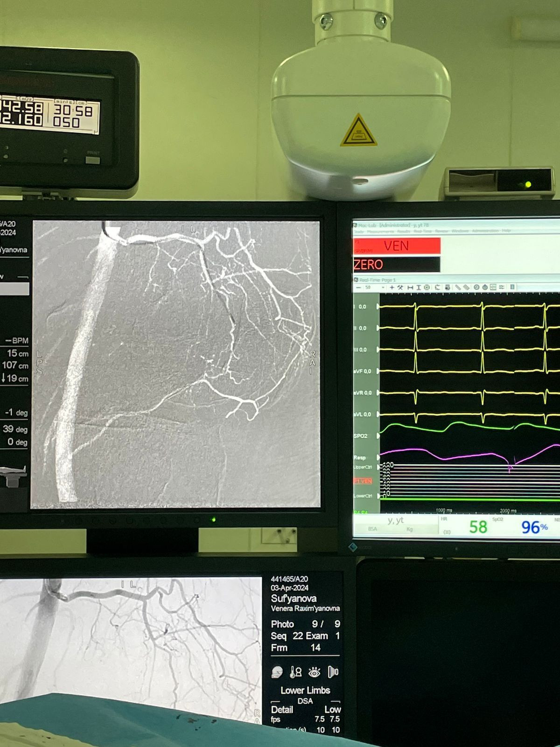
Task: Select the vertical caliper measurement icon
Action: click(x=418, y=288)
